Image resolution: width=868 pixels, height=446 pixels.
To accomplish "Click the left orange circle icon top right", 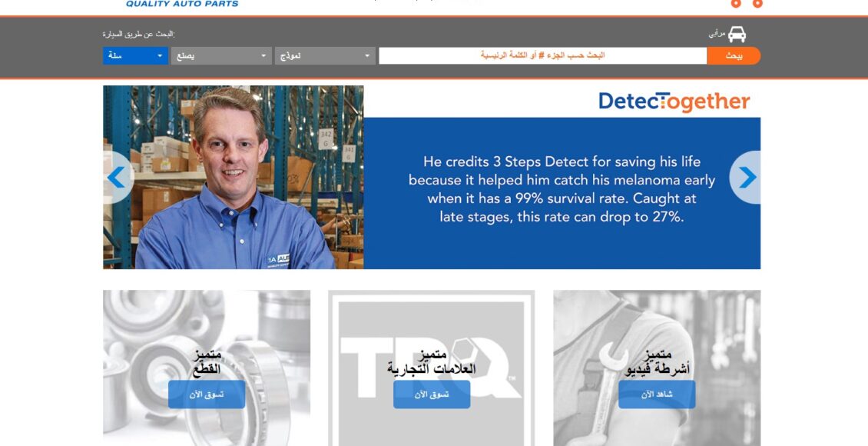I will point(735,4).
